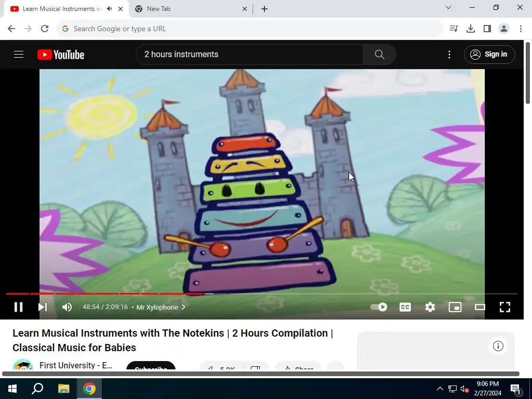
Task: Click the vertical page scrollbar
Action: pos(528,73)
